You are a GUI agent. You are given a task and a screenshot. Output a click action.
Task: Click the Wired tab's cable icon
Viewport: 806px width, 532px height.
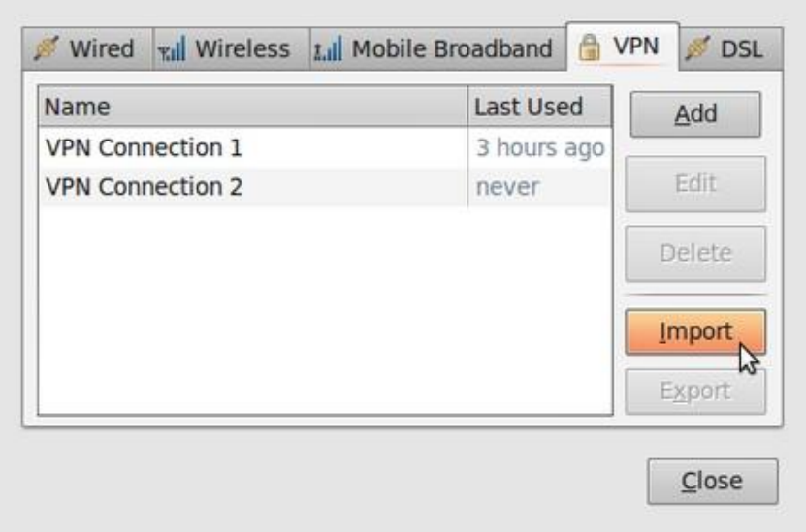tap(46, 48)
